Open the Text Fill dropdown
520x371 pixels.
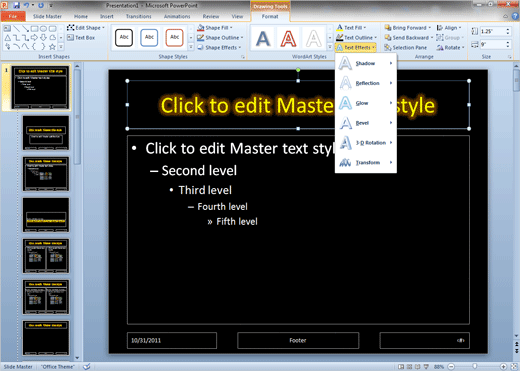(351, 28)
